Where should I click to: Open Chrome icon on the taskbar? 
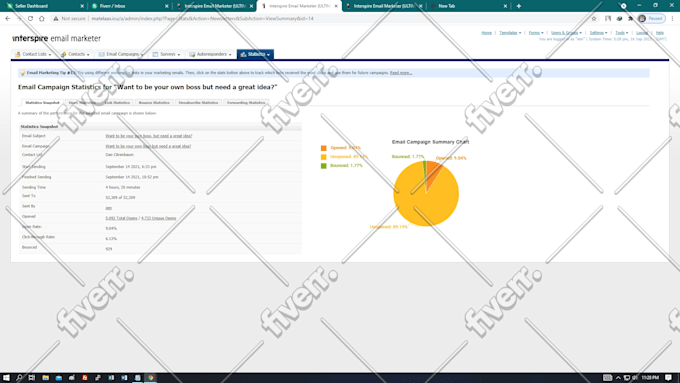tap(150, 378)
